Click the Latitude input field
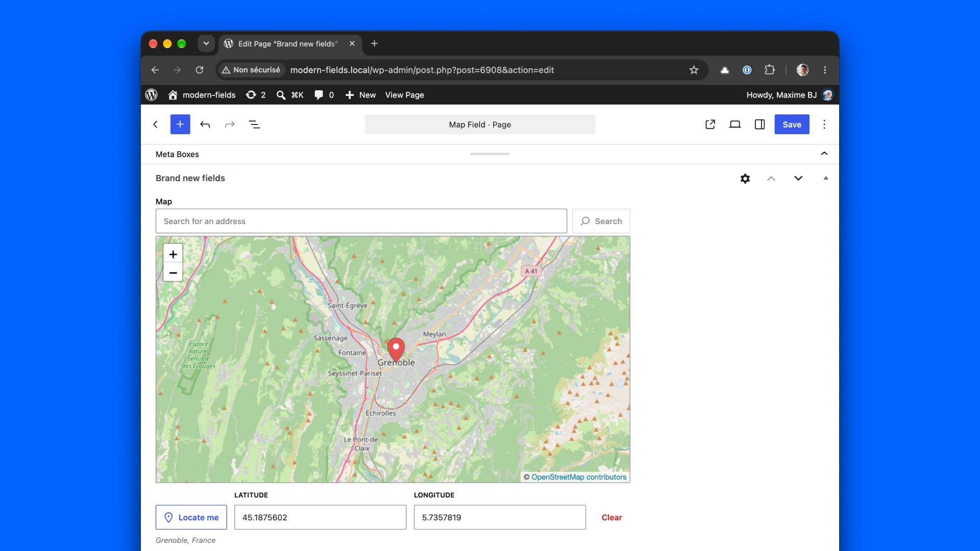This screenshot has width=980, height=551. (320, 517)
